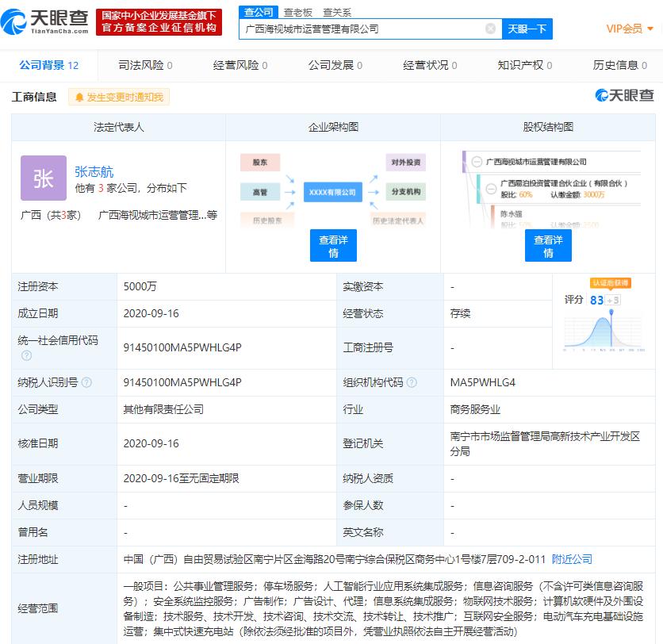This screenshot has width=663, height=644.
Task: Open the 公司发展 tab
Action: point(335,65)
